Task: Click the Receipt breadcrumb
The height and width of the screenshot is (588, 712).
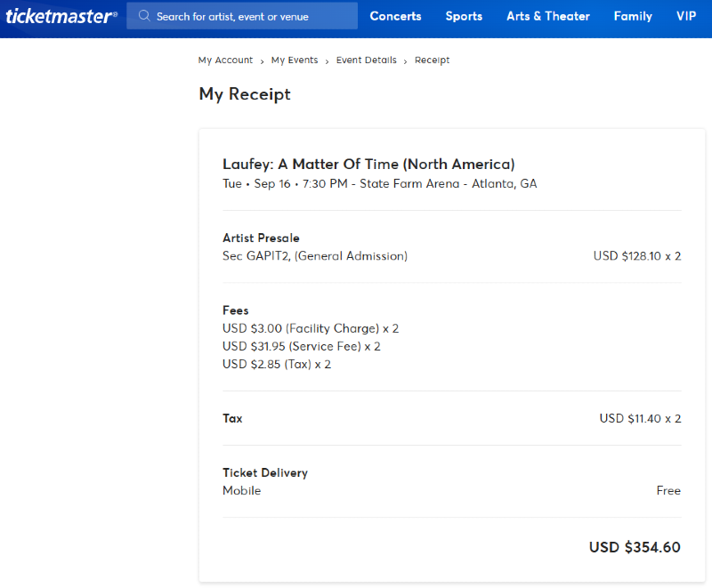Action: pos(432,60)
